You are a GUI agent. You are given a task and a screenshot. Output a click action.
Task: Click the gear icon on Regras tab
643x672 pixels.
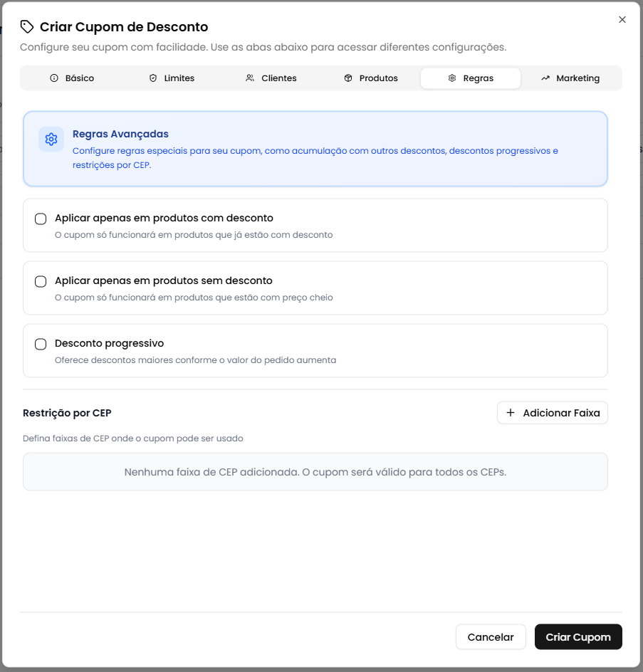tap(452, 78)
